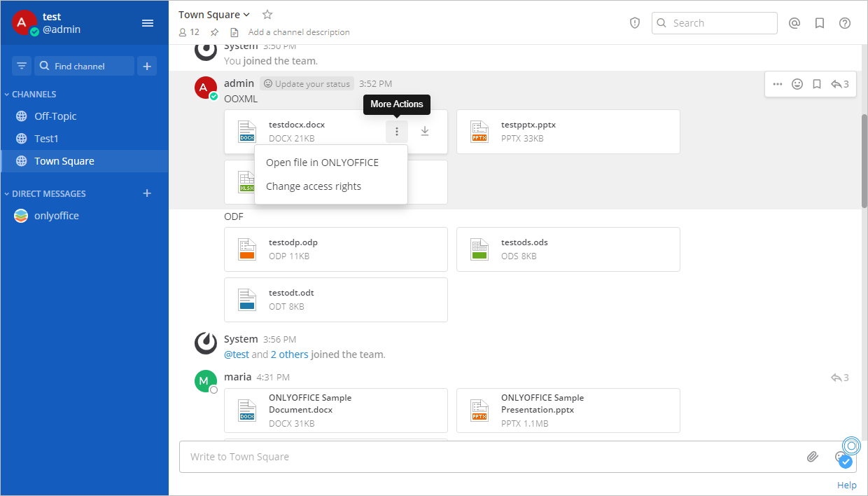Click the Write to Town Square message box
This screenshot has height=496, width=868.
[x=490, y=457]
